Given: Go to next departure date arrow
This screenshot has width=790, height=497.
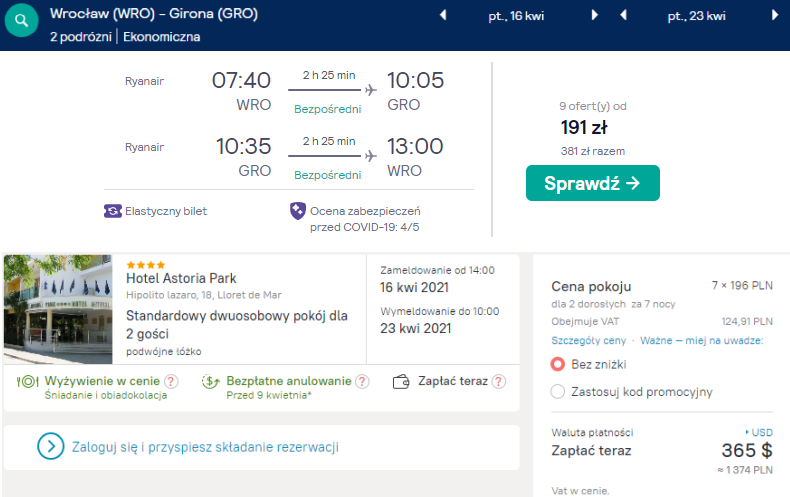Looking at the screenshot, I should click(x=595, y=15).
